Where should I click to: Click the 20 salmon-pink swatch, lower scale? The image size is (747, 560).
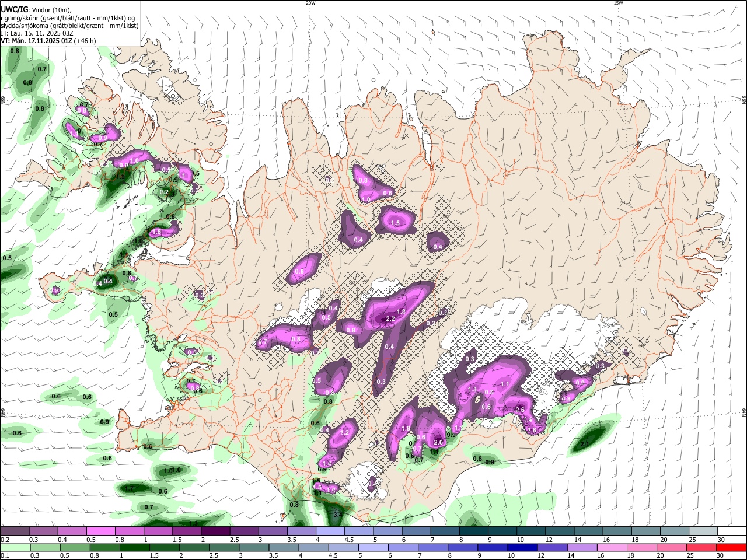(671, 547)
